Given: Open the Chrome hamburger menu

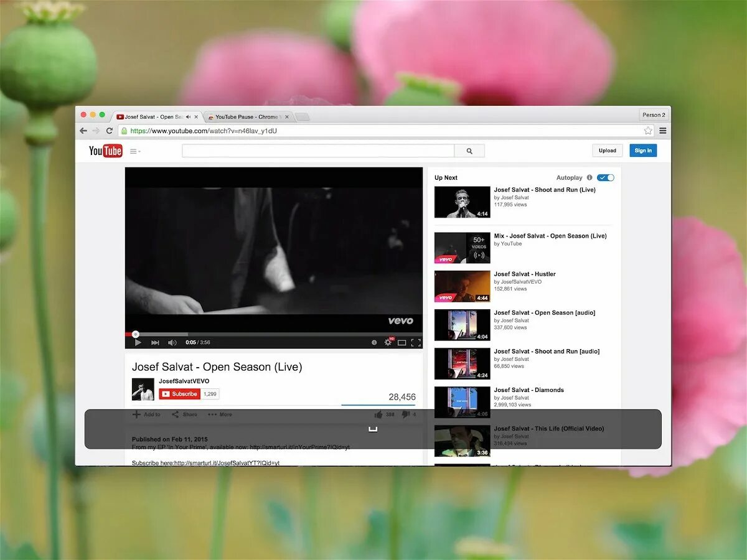Looking at the screenshot, I should 663,131.
